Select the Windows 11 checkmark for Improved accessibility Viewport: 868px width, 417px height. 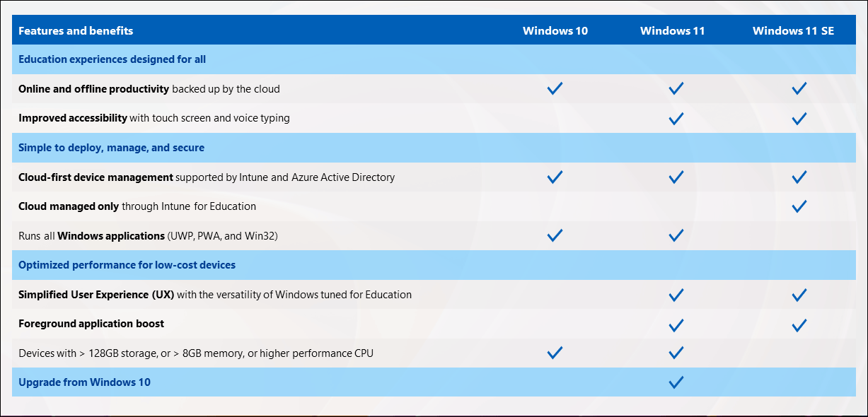click(676, 118)
